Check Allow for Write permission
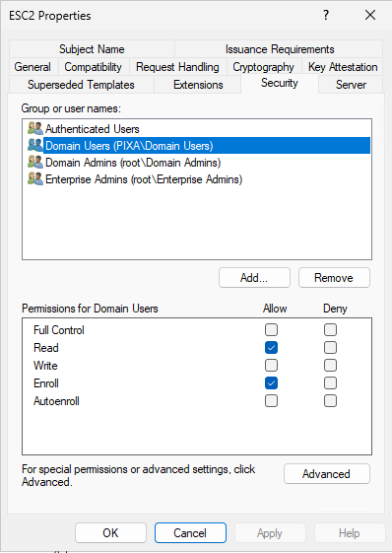 (x=271, y=365)
